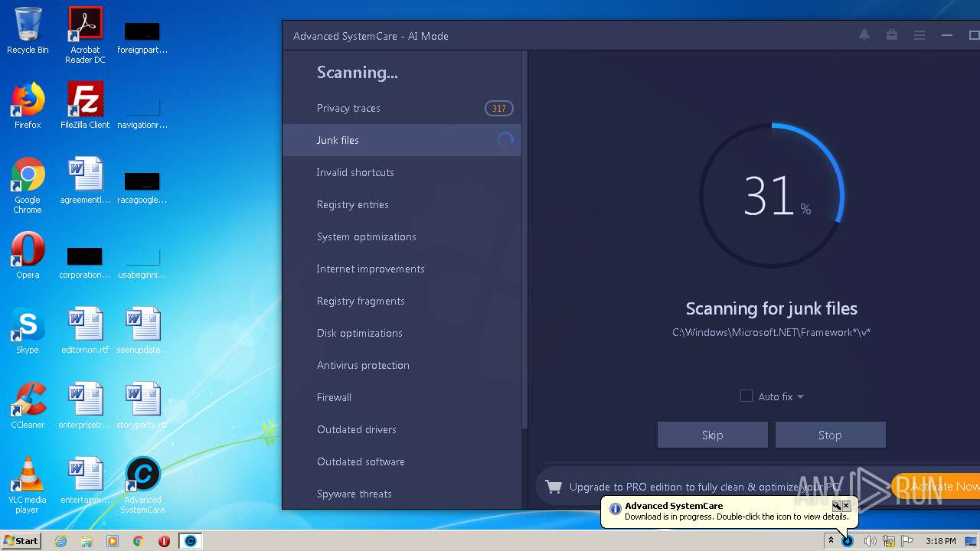
Task: Launch Firefox desktop shortcut
Action: pyautogui.click(x=28, y=106)
